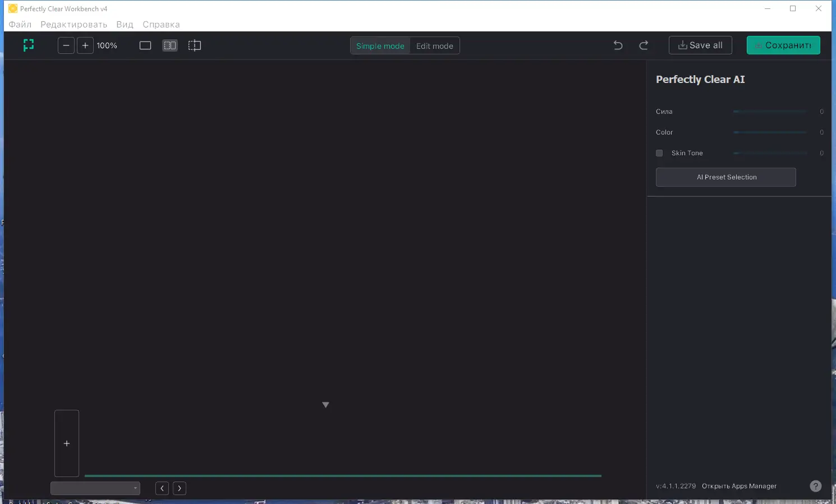
Task: Redo the last change
Action: click(644, 45)
